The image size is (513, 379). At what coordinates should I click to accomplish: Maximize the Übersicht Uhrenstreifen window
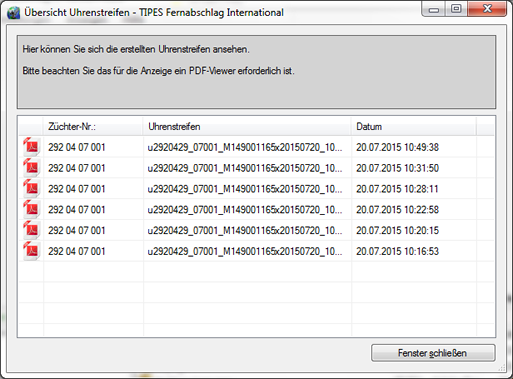pos(456,9)
